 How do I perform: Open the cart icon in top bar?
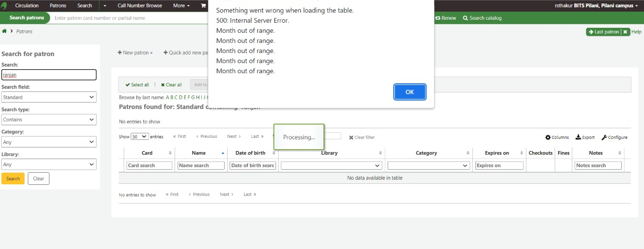(x=203, y=6)
